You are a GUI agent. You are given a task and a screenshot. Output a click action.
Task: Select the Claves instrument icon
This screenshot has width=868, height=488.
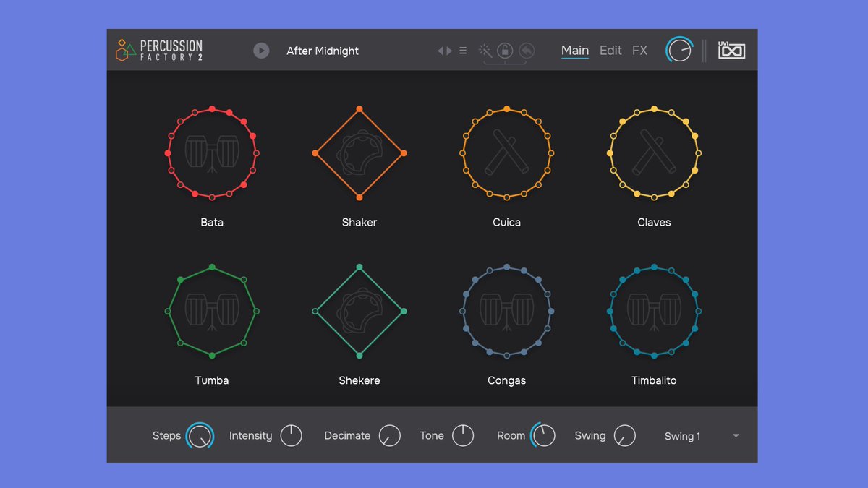654,153
